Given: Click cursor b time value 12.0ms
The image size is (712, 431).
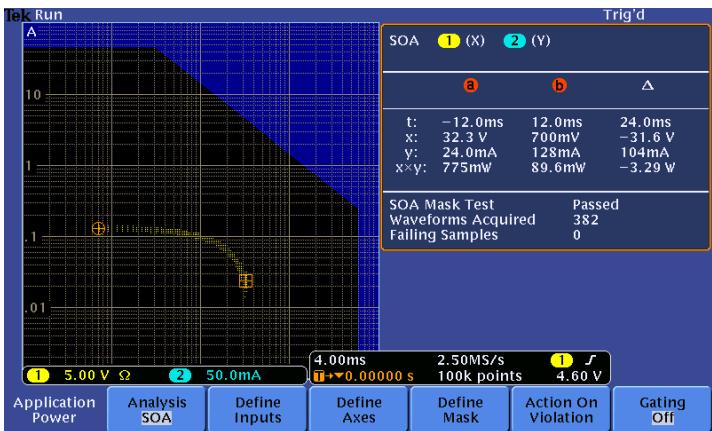Looking at the screenshot, I should point(557,123).
